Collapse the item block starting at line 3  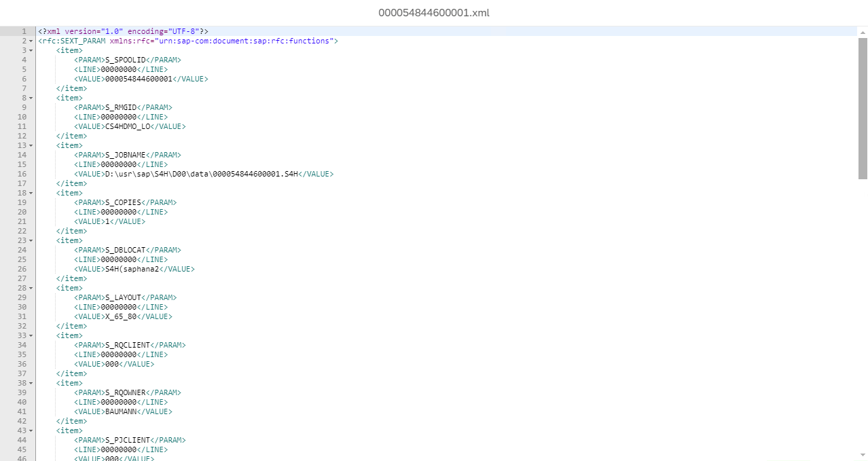[x=31, y=50]
